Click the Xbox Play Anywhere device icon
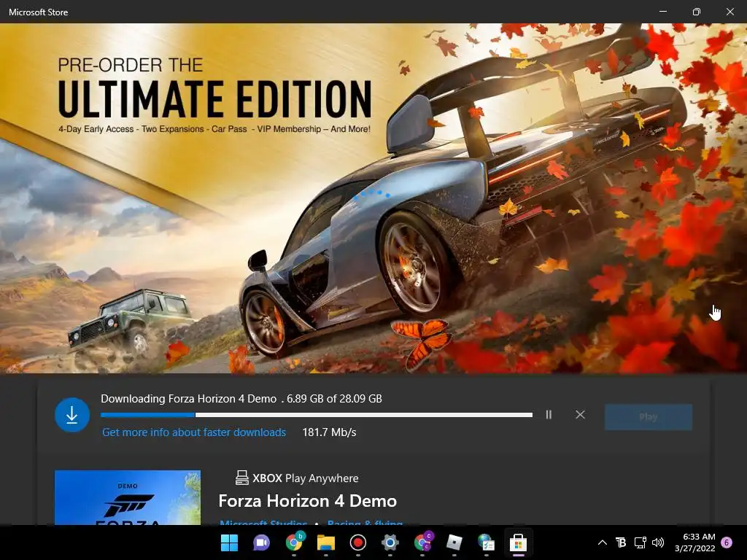Image resolution: width=747 pixels, height=560 pixels. click(x=242, y=478)
